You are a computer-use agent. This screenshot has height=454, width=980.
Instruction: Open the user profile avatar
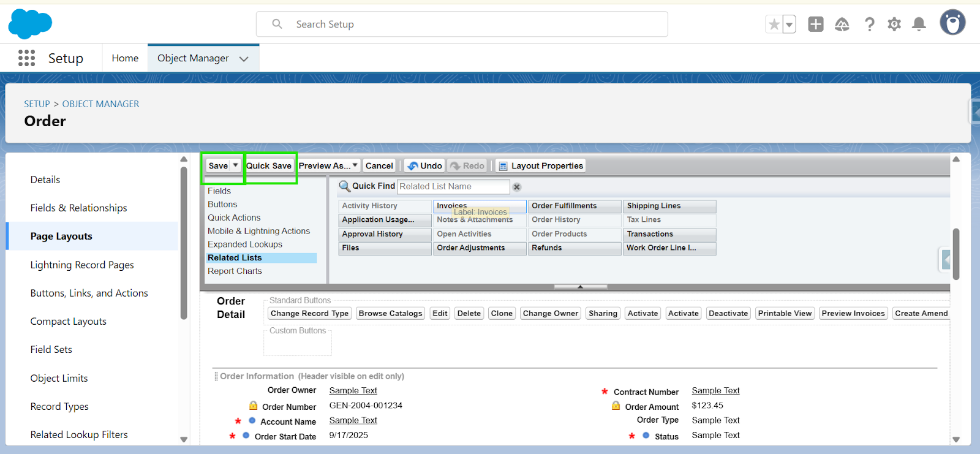[952, 23]
